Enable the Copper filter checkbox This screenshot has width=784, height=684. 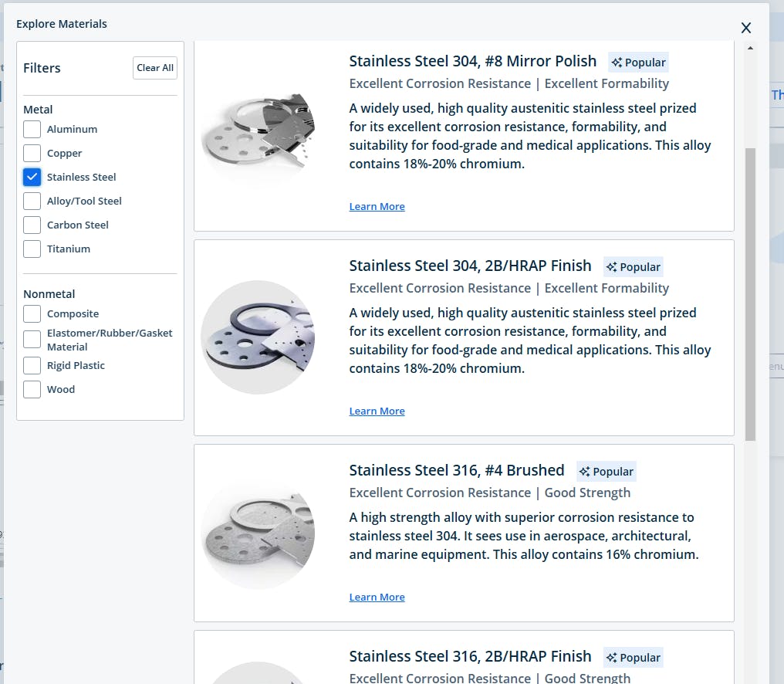(32, 153)
